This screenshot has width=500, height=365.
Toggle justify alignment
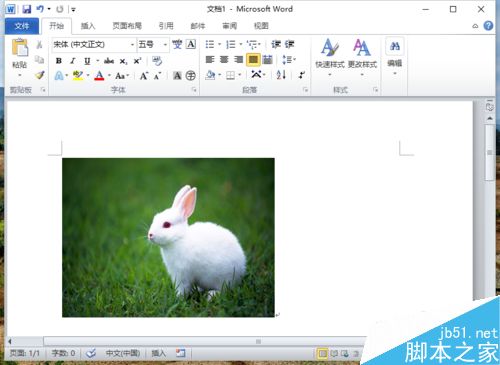tap(253, 60)
